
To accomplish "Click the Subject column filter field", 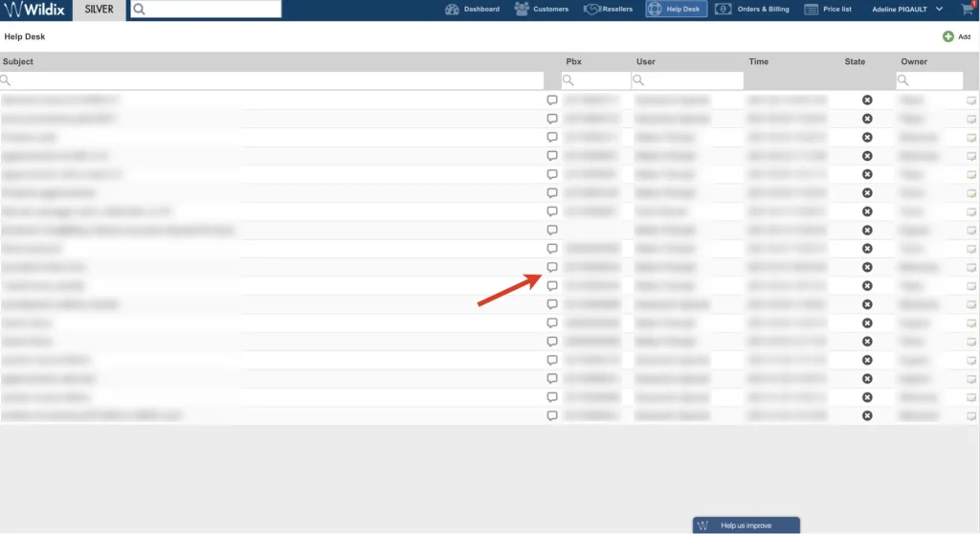I will pos(282,81).
